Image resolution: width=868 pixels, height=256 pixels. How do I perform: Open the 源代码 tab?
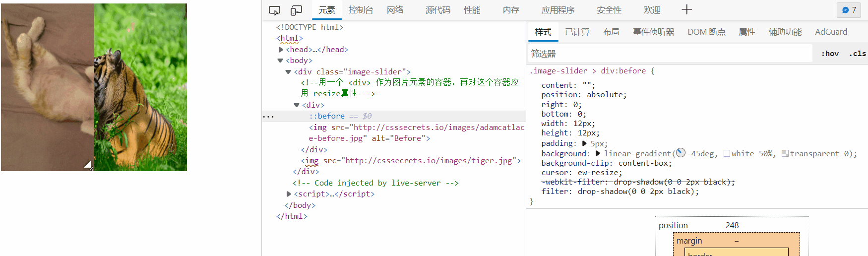point(438,10)
